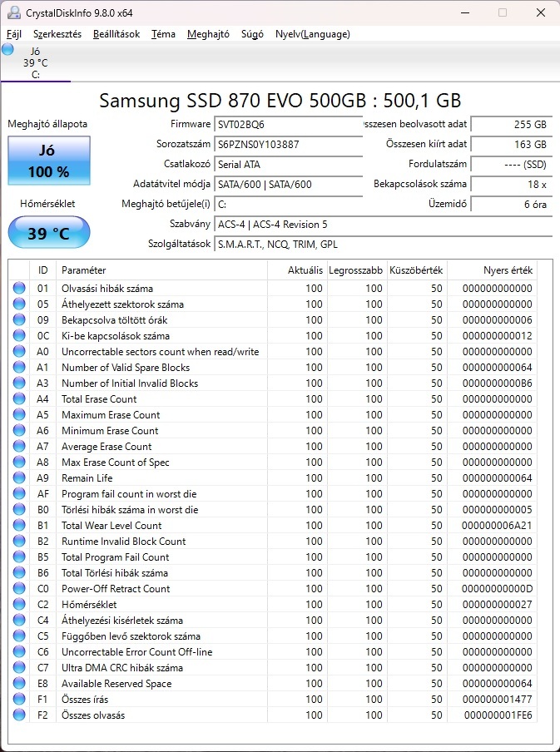Click raw value 000000006A21
This screenshot has width=560, height=752.
click(x=497, y=526)
